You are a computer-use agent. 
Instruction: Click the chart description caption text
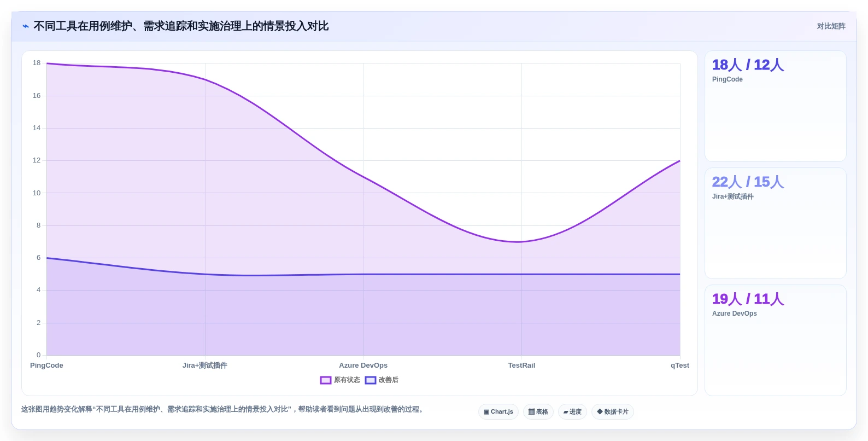point(224,409)
